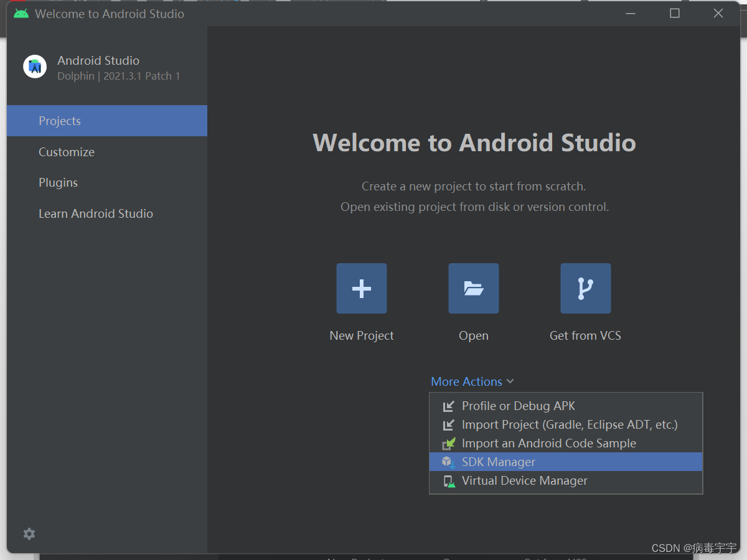Click the Get from VCS label
The height and width of the screenshot is (560, 747).
pos(585,335)
